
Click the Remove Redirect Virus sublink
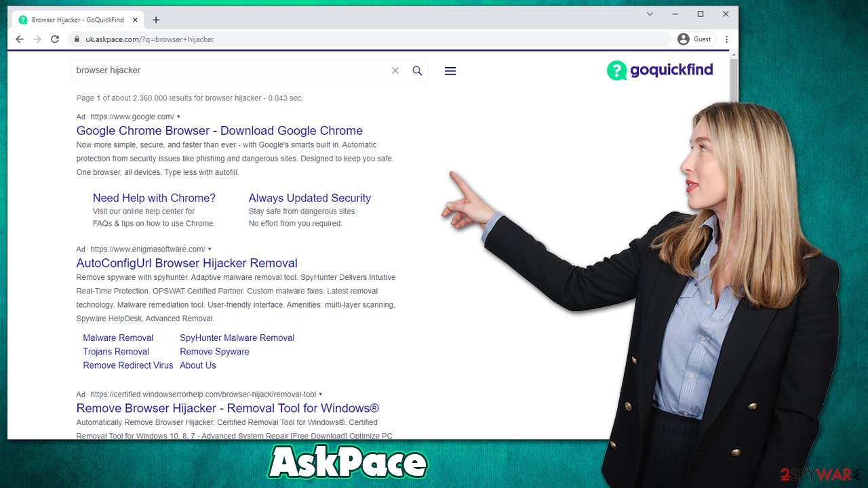tap(128, 365)
